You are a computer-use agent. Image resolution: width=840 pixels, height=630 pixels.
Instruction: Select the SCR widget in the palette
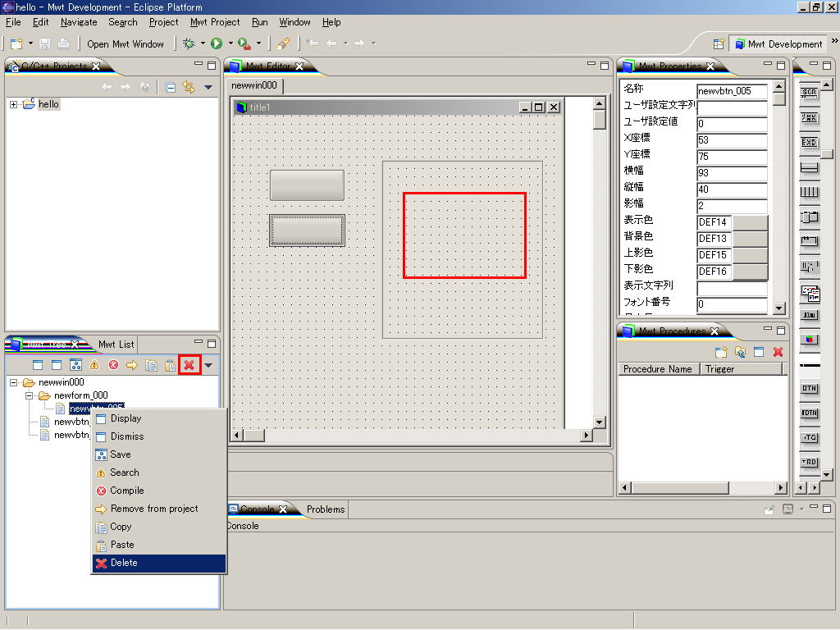point(809,92)
